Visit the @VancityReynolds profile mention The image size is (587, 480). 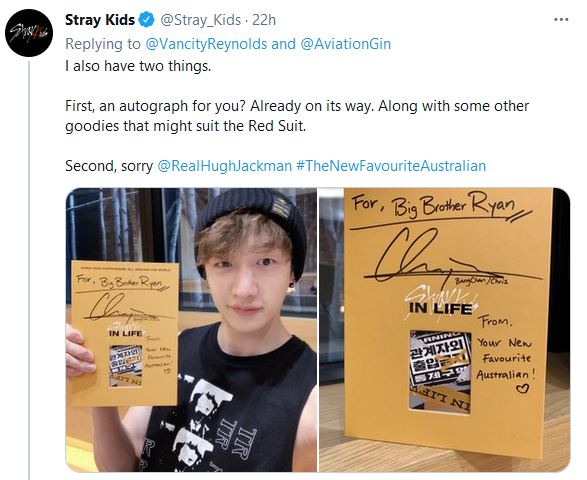pos(206,44)
